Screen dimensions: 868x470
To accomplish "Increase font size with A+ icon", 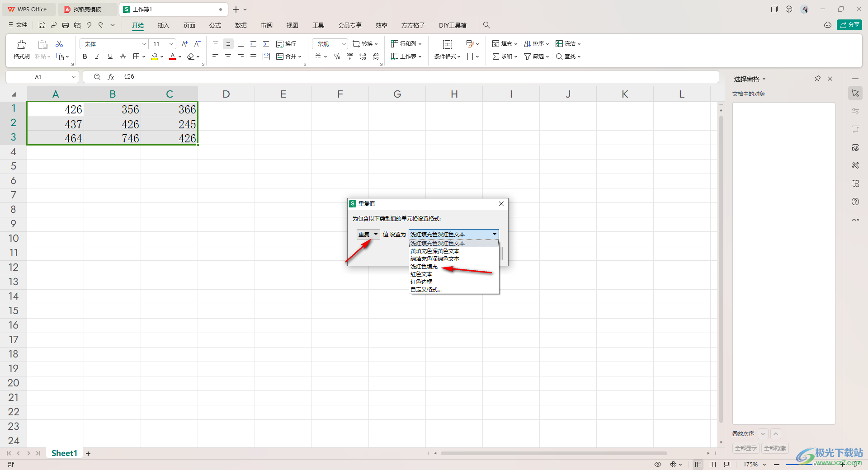I will 184,44.
